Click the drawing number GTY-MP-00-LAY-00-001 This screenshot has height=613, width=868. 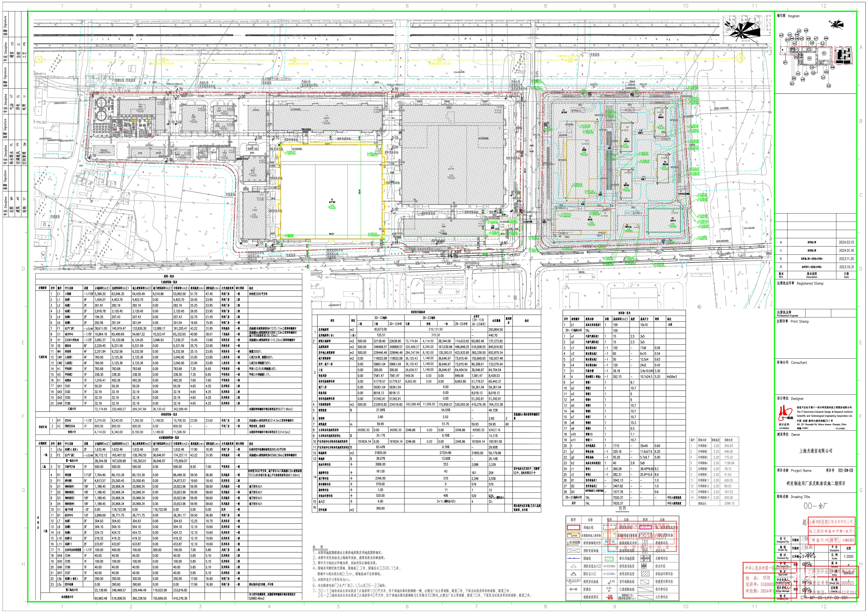824,598
